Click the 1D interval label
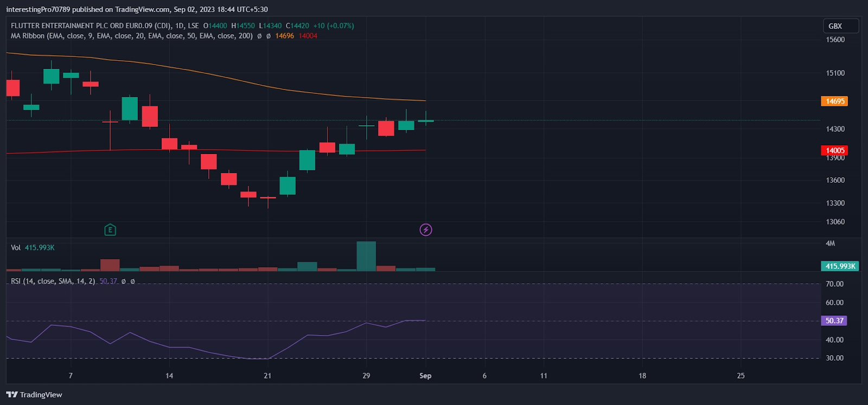The width and height of the screenshot is (868, 405). pos(180,25)
